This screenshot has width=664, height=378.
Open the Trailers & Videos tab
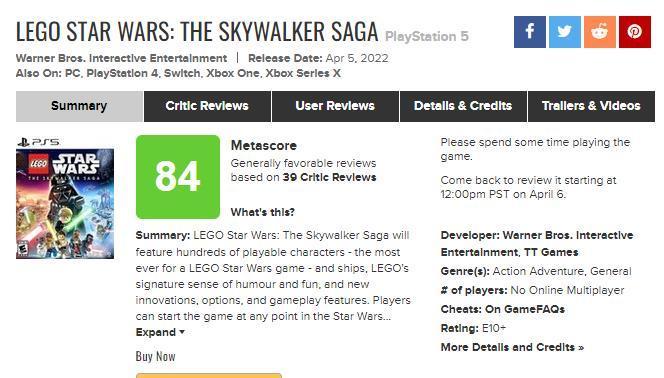[x=591, y=106]
